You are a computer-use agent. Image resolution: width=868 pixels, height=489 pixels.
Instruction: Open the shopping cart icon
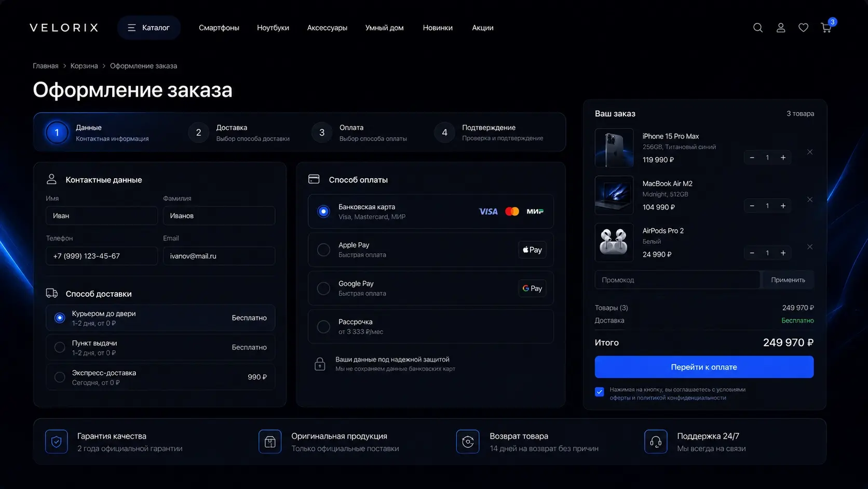pyautogui.click(x=826, y=28)
